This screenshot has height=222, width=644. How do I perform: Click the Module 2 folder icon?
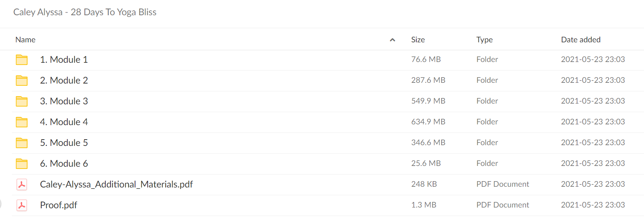[22, 81]
